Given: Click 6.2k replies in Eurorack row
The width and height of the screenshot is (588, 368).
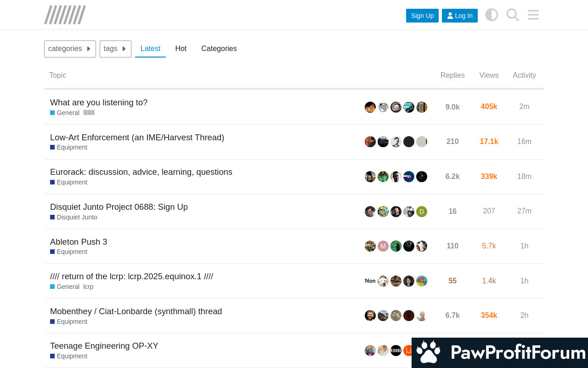Looking at the screenshot, I should (452, 177).
